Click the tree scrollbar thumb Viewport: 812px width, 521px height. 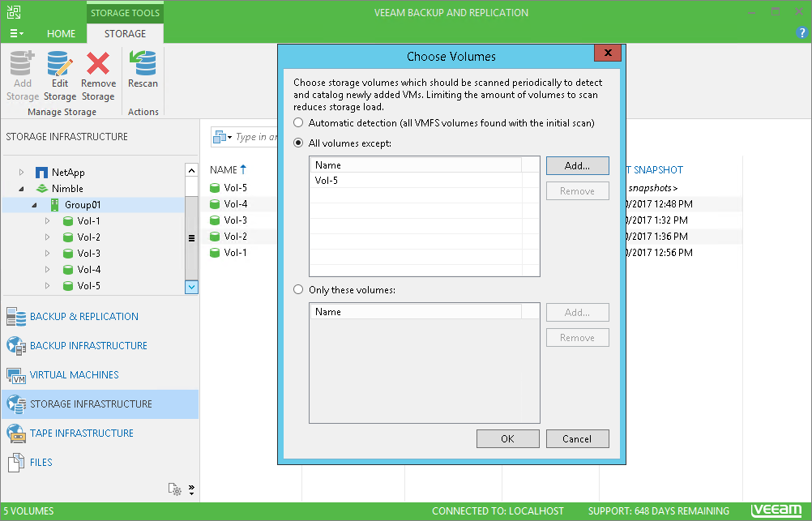[191, 238]
